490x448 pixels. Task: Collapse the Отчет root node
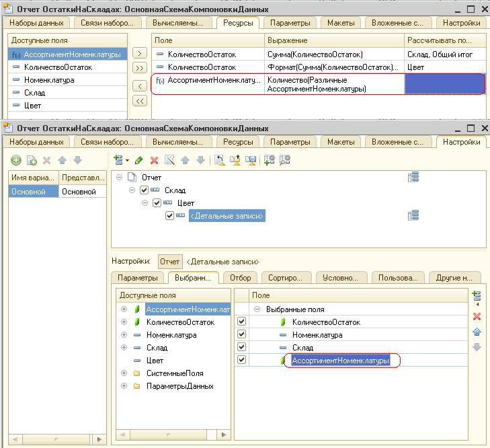[x=120, y=178]
